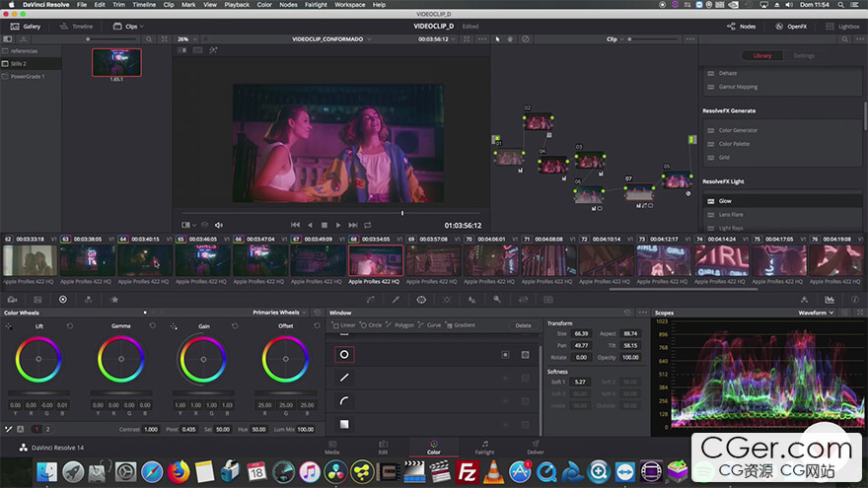Open the Sizing palette icon
This screenshot has width=868, height=488.
tap(523, 300)
